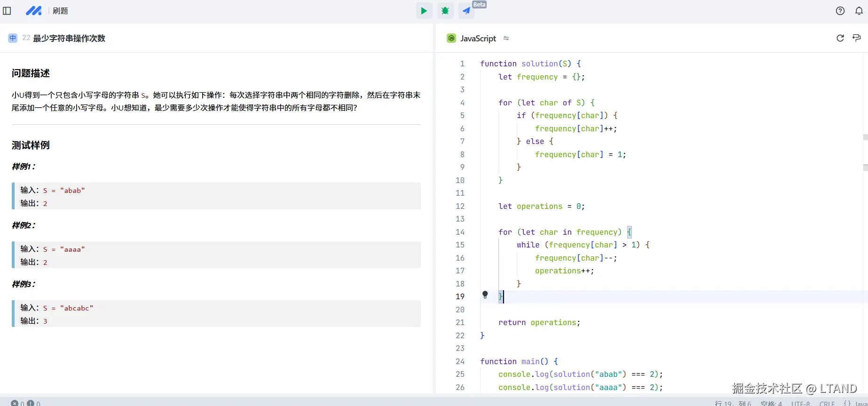This screenshot has height=406, width=868.
Task: Toggle the sidebar panel icon
Action: pos(7,11)
